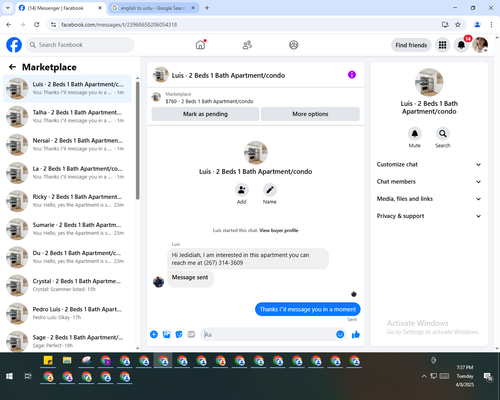
Task: Expand the Privacy & support section
Action: (429, 216)
